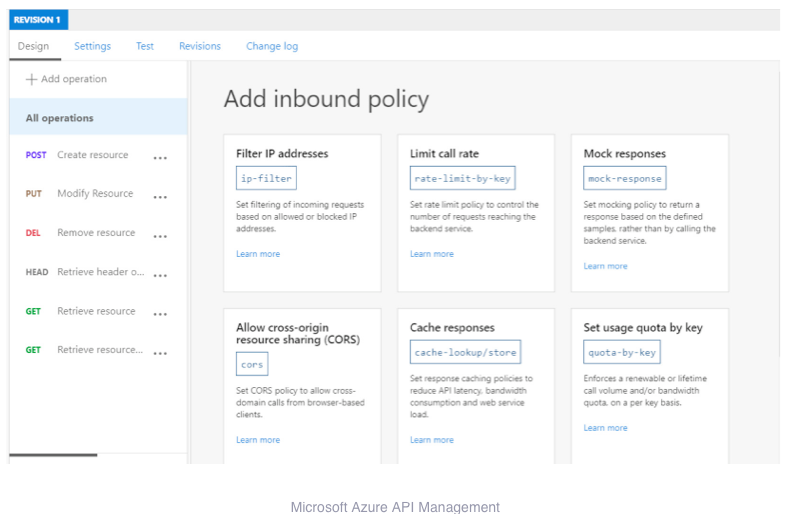Image resolution: width=798 pixels, height=514 pixels.
Task: Choose the ip-filter policy button
Action: coord(266,179)
